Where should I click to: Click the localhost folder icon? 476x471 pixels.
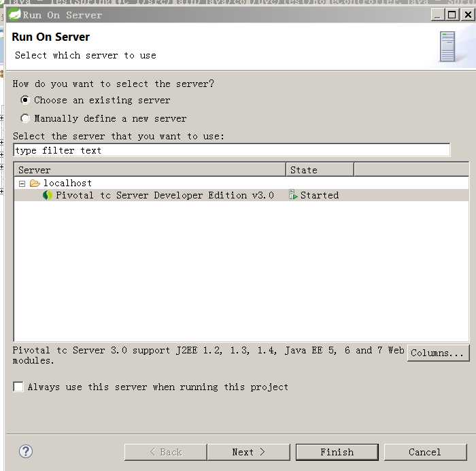[x=35, y=184]
